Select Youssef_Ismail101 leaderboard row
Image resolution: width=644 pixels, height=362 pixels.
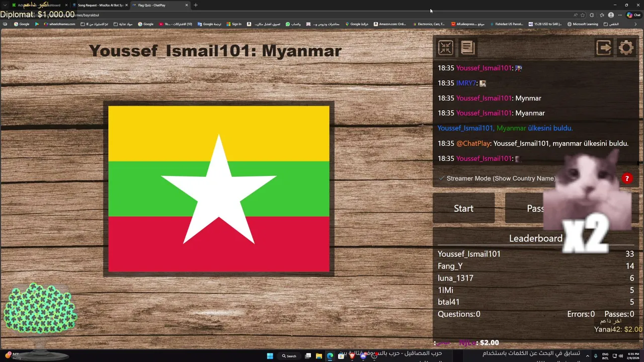(x=536, y=254)
